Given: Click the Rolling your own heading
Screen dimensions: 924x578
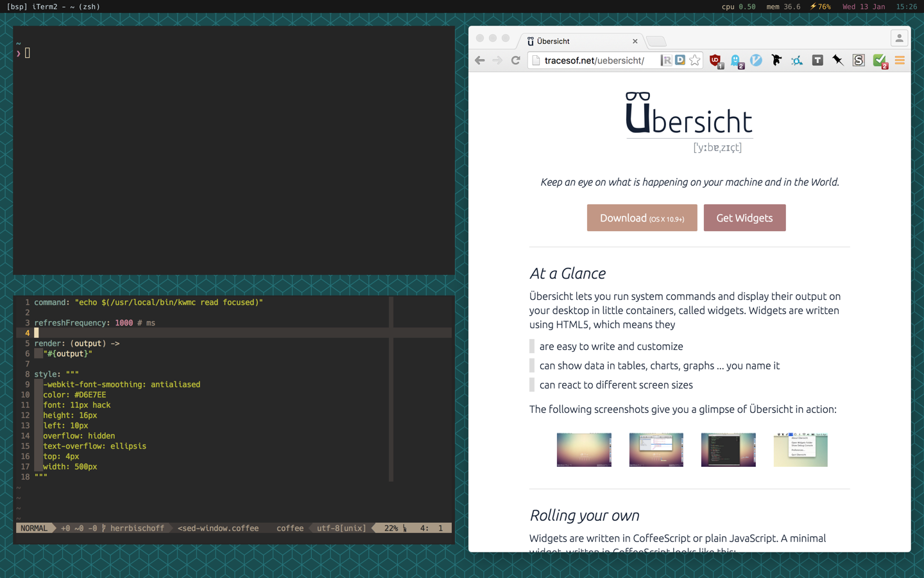Looking at the screenshot, I should click(585, 515).
